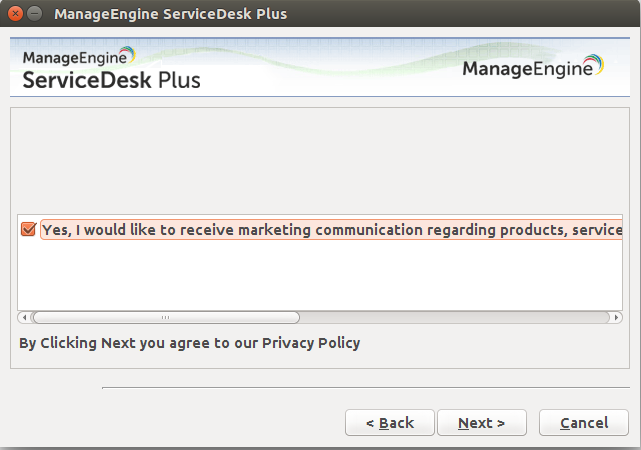Uncheck the marketing communication checkbox
This screenshot has width=641, height=450.
click(28, 229)
